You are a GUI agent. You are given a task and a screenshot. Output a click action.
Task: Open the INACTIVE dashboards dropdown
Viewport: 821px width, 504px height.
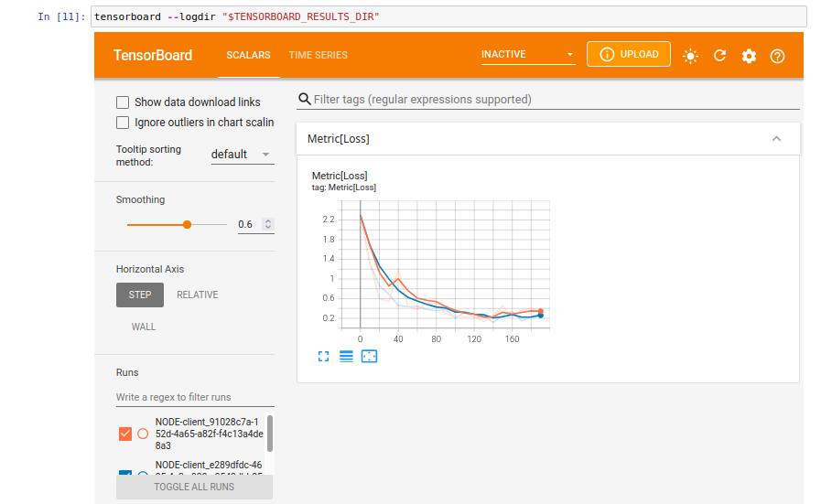click(528, 55)
